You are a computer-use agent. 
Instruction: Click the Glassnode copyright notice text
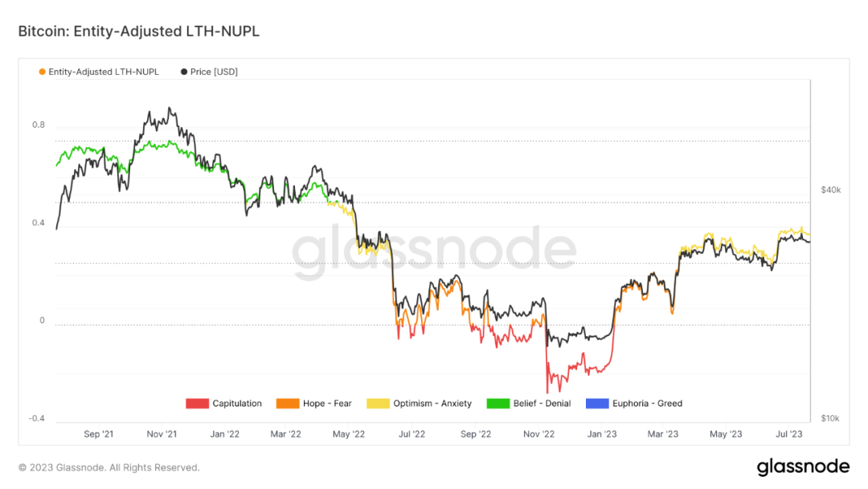click(109, 468)
